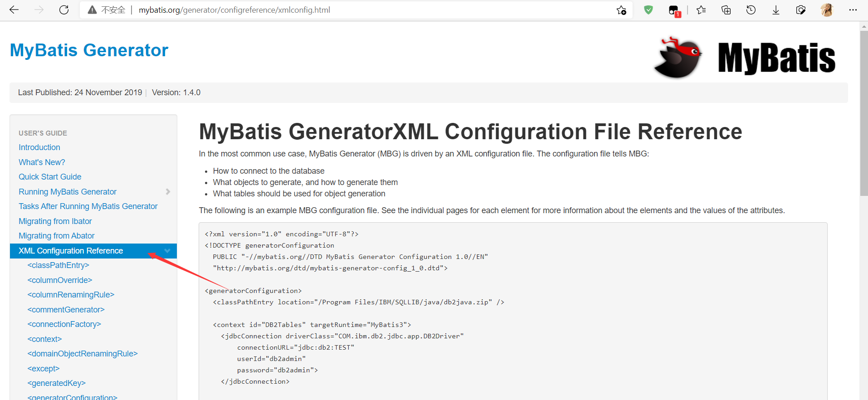Click the address bar URL
868x400 pixels.
pos(234,10)
